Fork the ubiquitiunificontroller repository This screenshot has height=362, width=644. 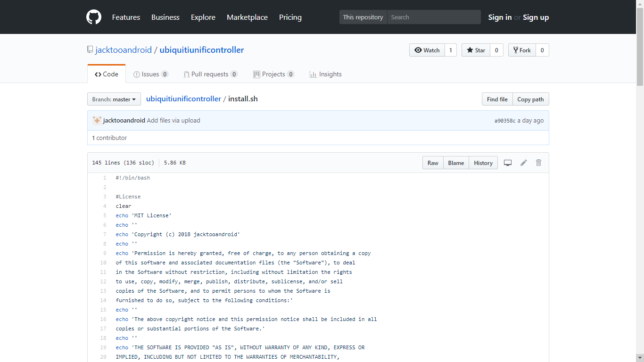(522, 50)
